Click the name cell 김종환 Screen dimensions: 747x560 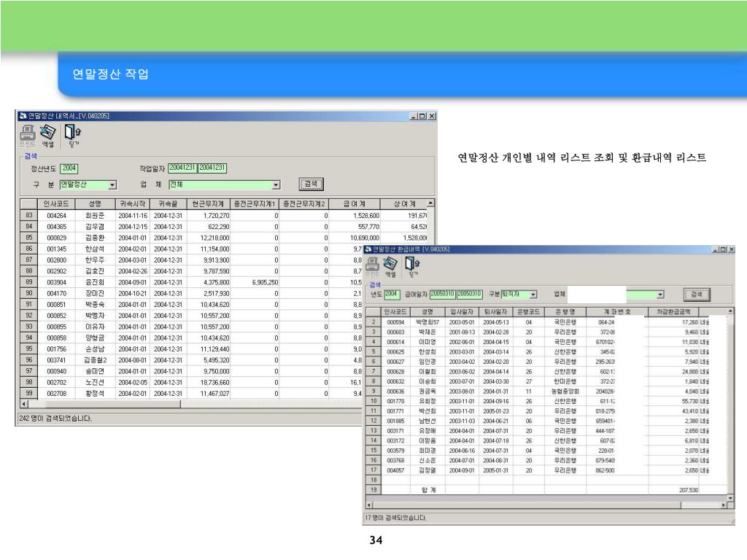[95, 238]
